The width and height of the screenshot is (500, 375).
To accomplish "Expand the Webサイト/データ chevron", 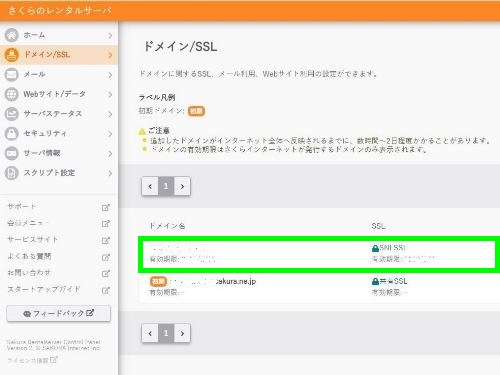I will (x=110, y=95).
